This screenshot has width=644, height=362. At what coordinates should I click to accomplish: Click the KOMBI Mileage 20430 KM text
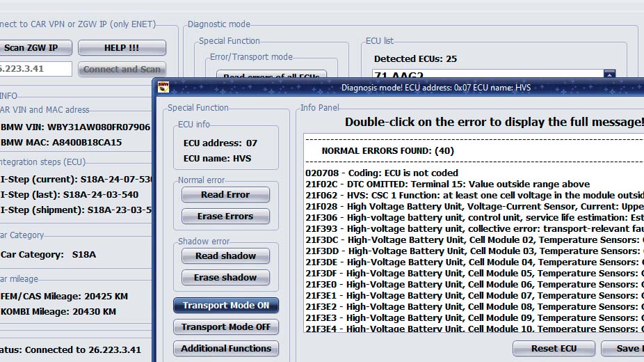coord(58,311)
